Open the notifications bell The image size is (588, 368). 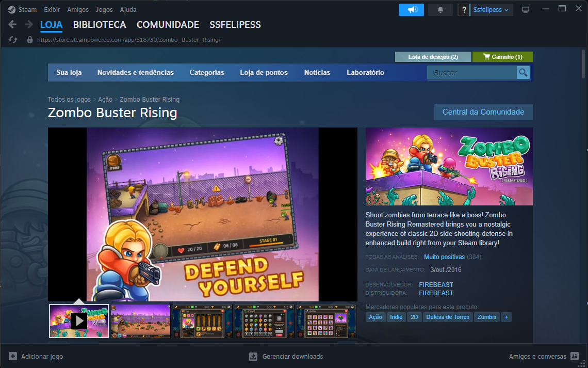[440, 10]
